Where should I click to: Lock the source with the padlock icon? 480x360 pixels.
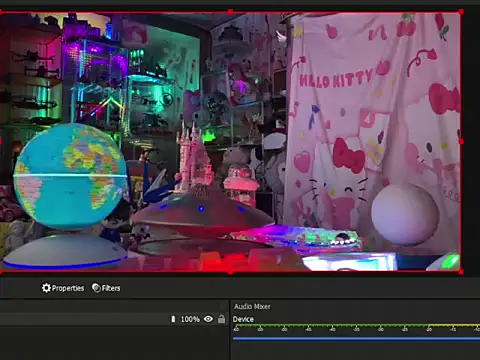pos(221,319)
